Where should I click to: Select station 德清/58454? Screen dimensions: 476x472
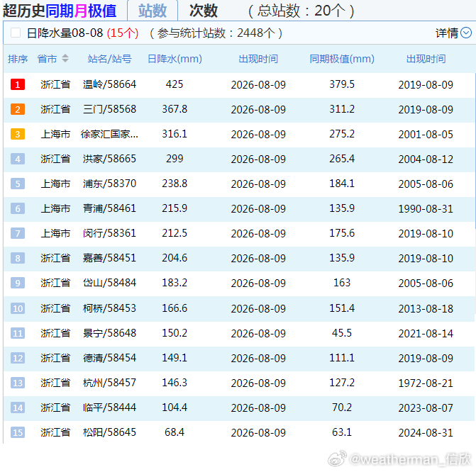(x=109, y=358)
